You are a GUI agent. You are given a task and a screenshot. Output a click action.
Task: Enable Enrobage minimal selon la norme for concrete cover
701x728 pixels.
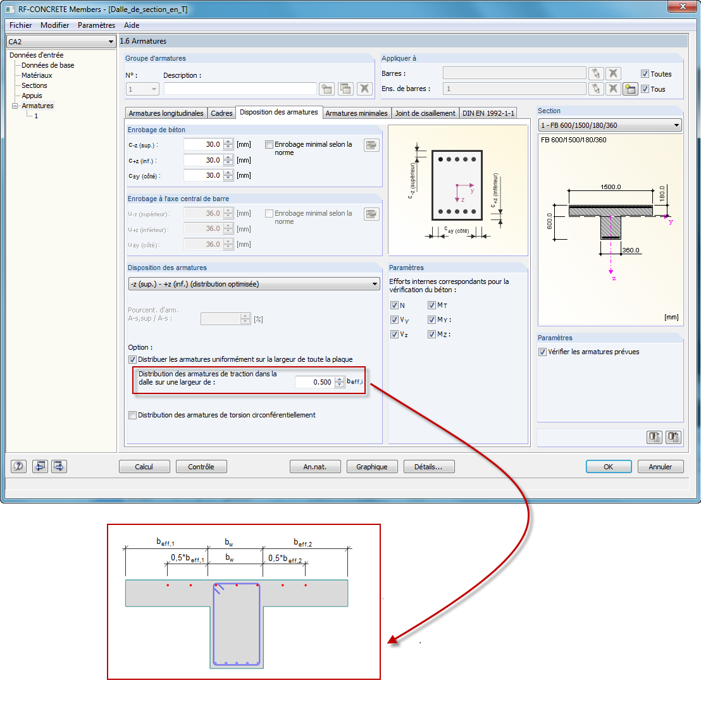pyautogui.click(x=269, y=144)
